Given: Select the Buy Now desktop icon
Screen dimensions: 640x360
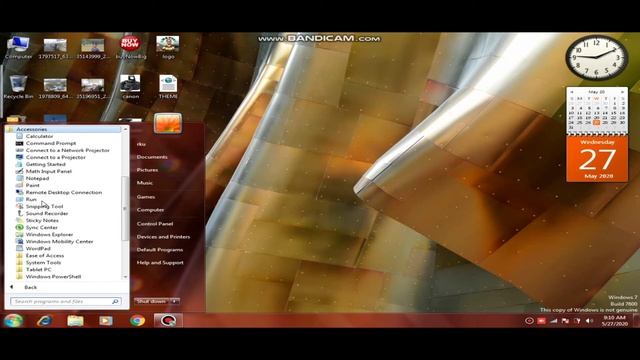Looking at the screenshot, I should pos(131,48).
